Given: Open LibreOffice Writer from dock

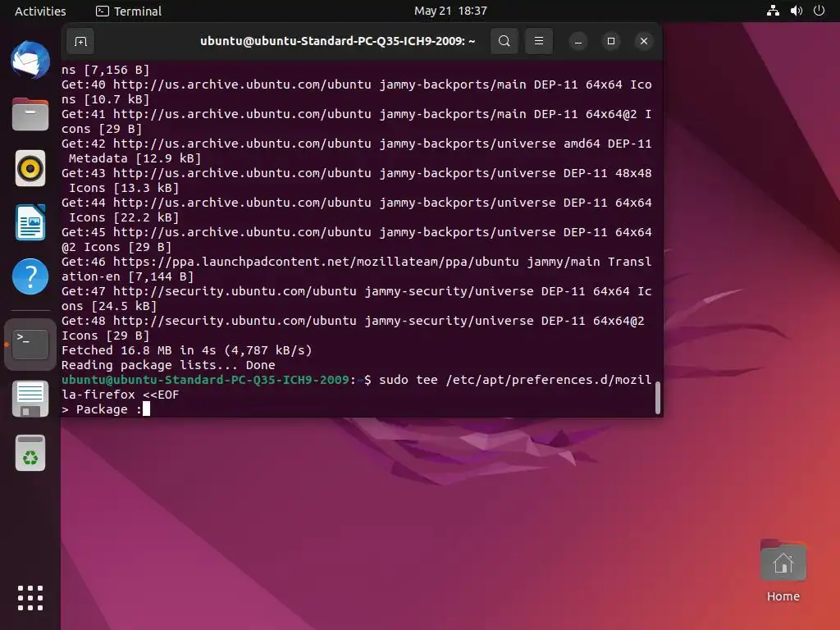Looking at the screenshot, I should pyautogui.click(x=30, y=222).
